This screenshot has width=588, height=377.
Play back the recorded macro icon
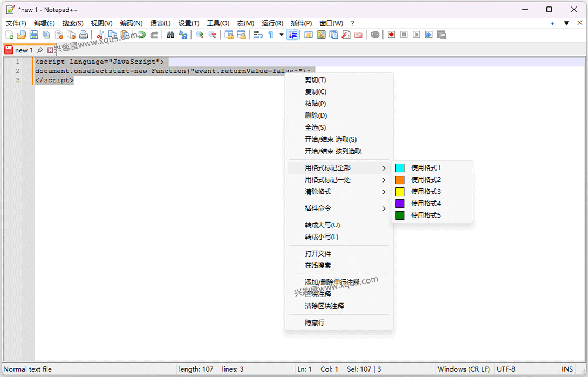coord(416,35)
